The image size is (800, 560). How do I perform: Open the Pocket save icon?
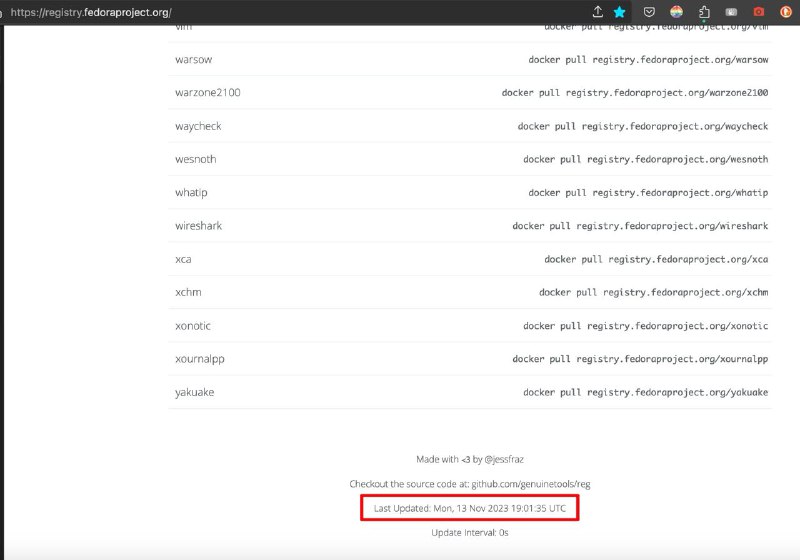(x=649, y=12)
